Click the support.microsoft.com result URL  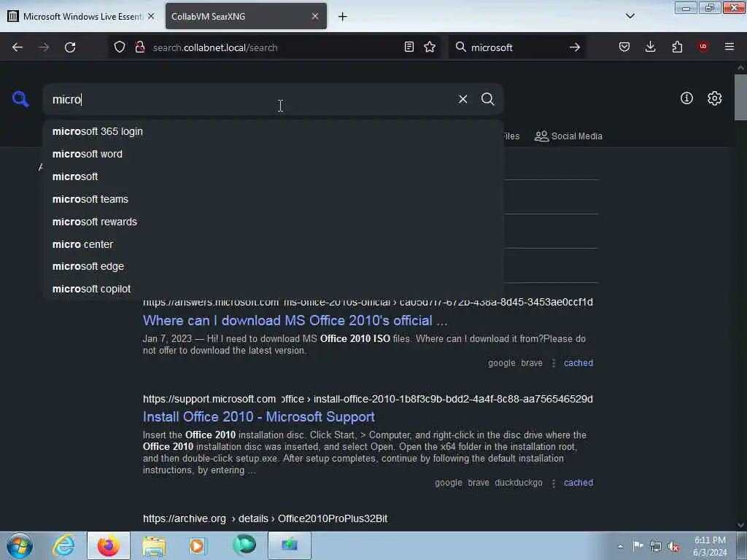click(368, 399)
